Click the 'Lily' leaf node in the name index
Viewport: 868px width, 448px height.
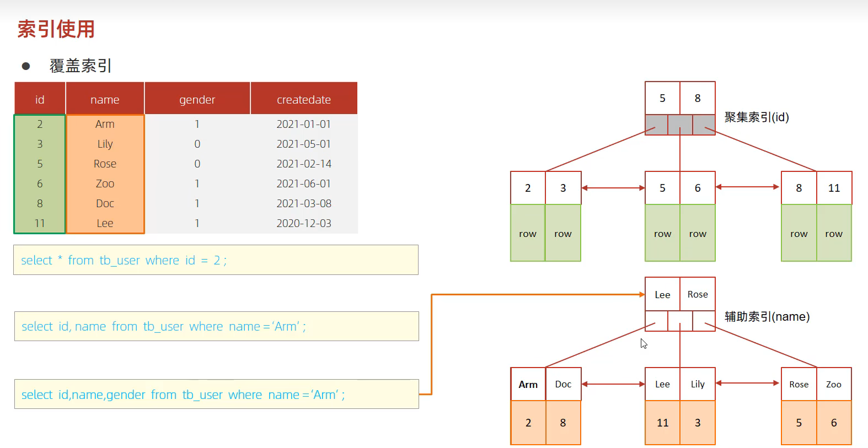click(x=698, y=384)
